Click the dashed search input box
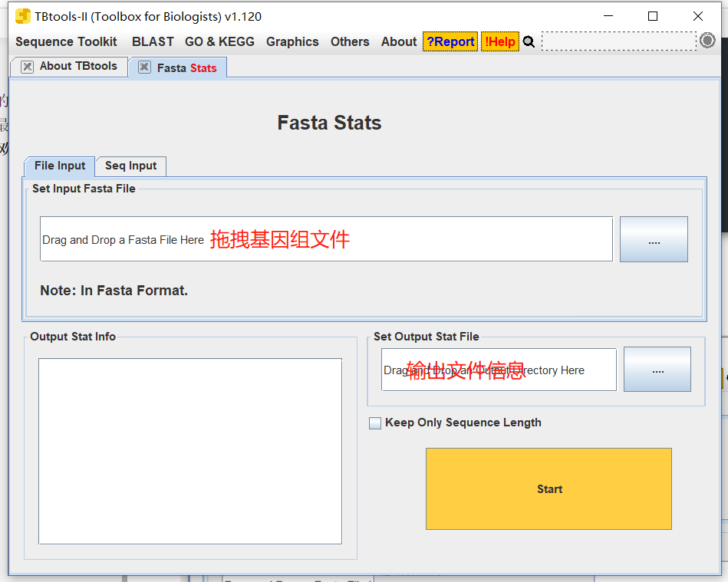The image size is (728, 582). (x=619, y=41)
